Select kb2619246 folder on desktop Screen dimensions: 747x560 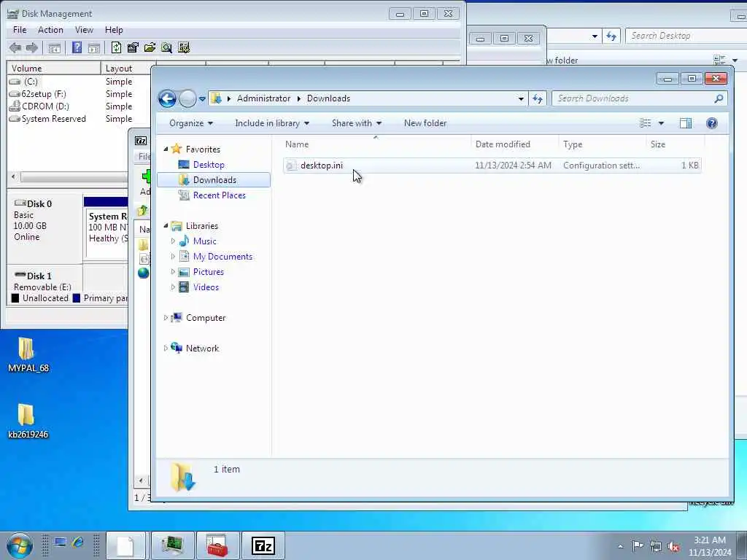28,421
